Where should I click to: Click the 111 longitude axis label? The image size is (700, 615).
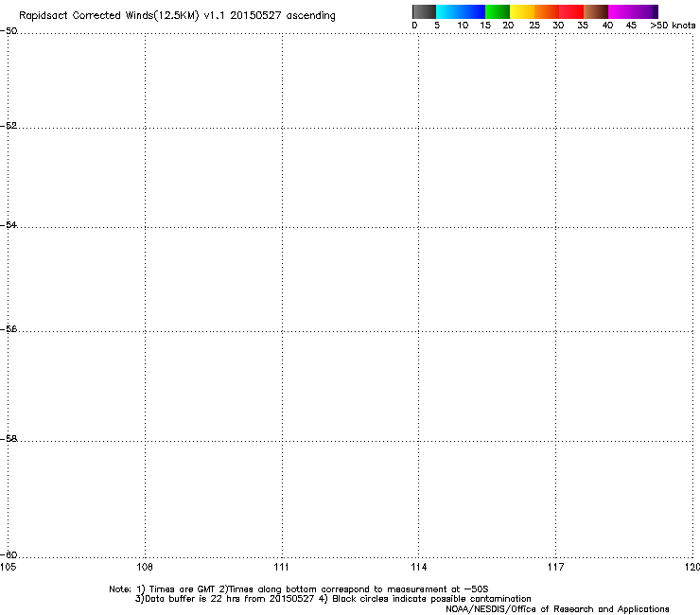(281, 567)
